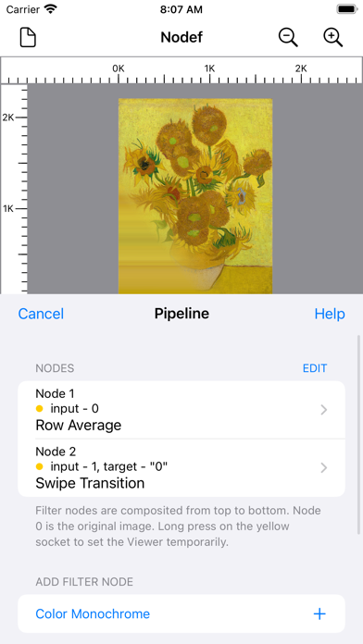Add the Color Monochrome filter with plus

point(319,614)
